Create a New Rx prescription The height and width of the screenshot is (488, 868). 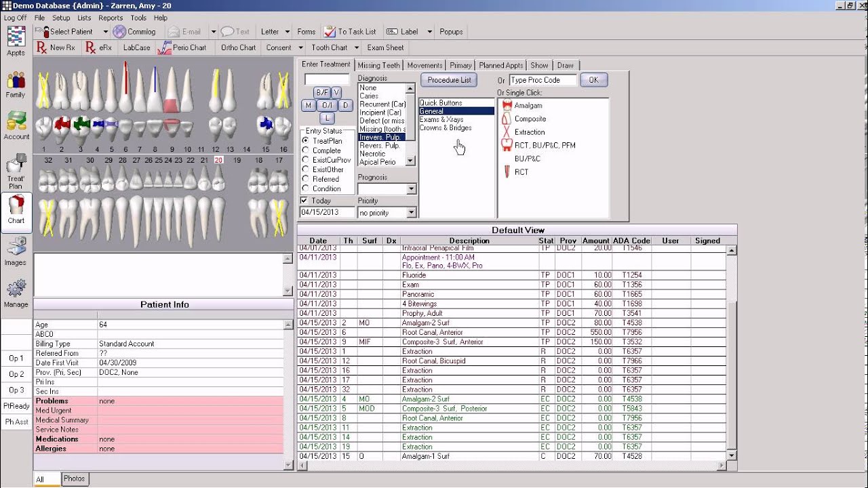56,48
